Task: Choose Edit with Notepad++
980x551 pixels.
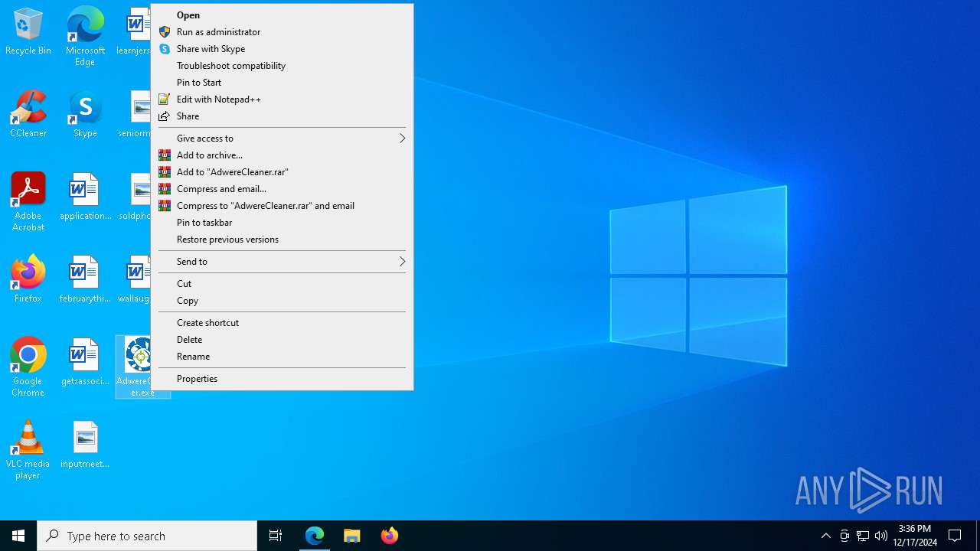Action: 282,99
